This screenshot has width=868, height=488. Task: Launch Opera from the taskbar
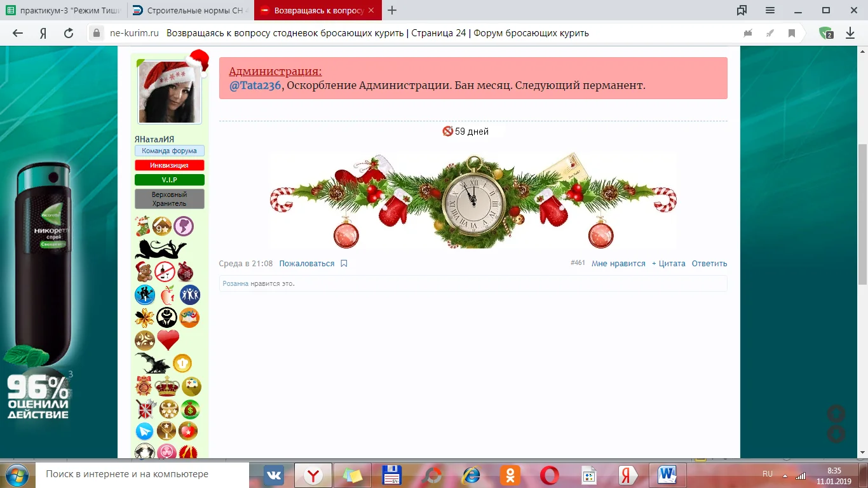[550, 475]
